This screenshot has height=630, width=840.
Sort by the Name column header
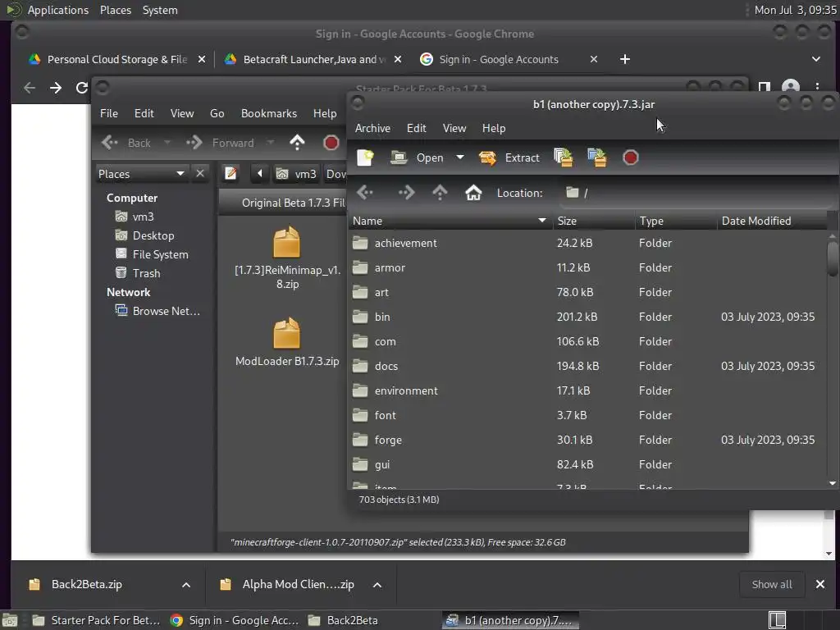click(450, 221)
